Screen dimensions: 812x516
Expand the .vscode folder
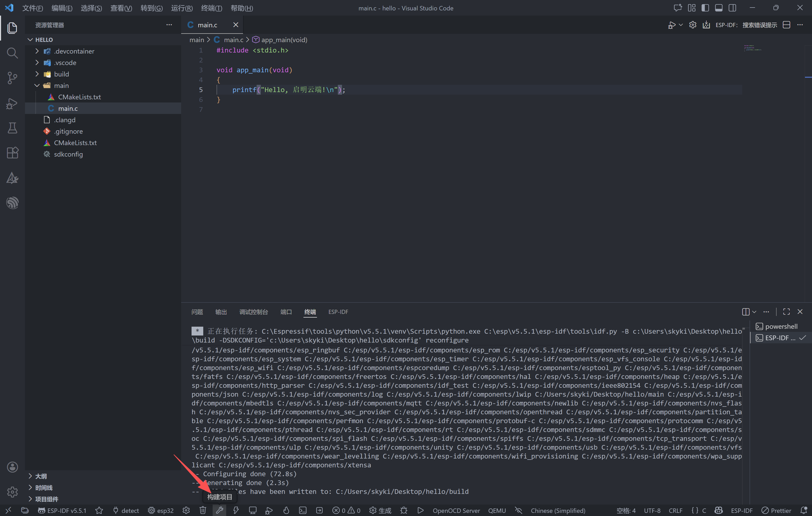point(37,62)
